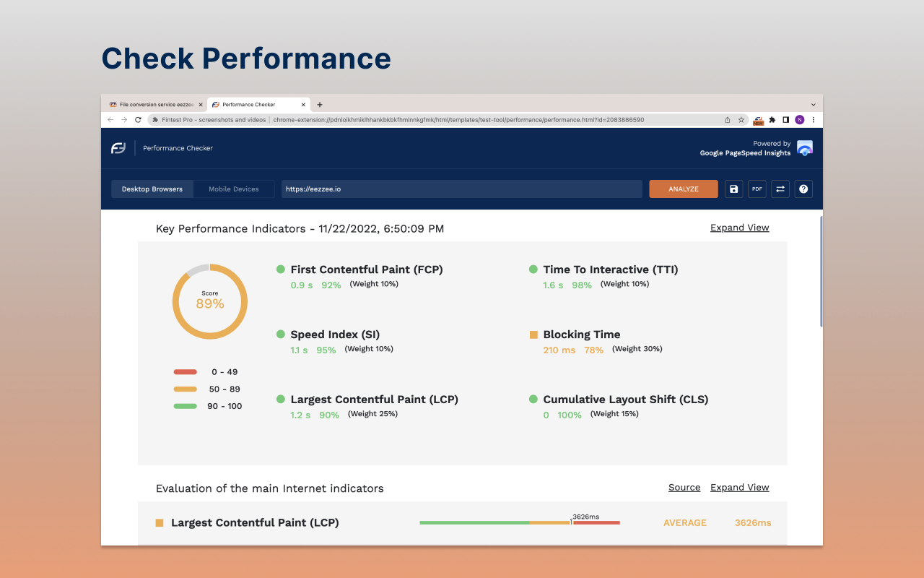This screenshot has height=578, width=924.
Task: Click the 0.9 s FCP value
Action: coord(302,285)
